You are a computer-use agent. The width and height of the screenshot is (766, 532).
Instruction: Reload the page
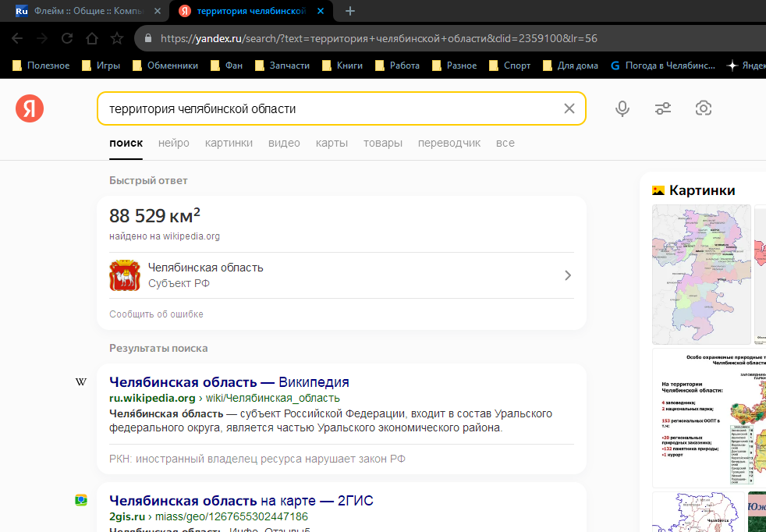tap(67, 38)
